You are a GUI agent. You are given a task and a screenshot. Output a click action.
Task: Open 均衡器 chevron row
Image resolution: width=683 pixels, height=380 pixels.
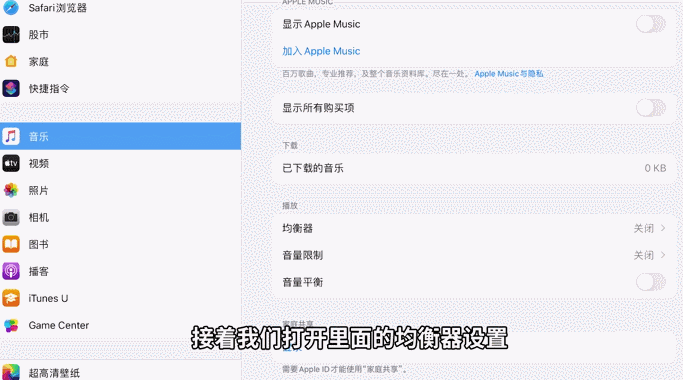pos(474,228)
